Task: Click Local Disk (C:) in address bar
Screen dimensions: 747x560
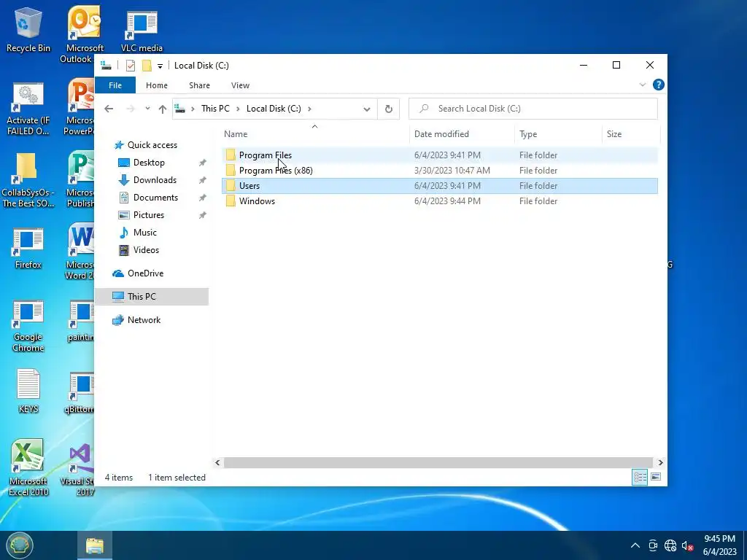Action: [274, 109]
